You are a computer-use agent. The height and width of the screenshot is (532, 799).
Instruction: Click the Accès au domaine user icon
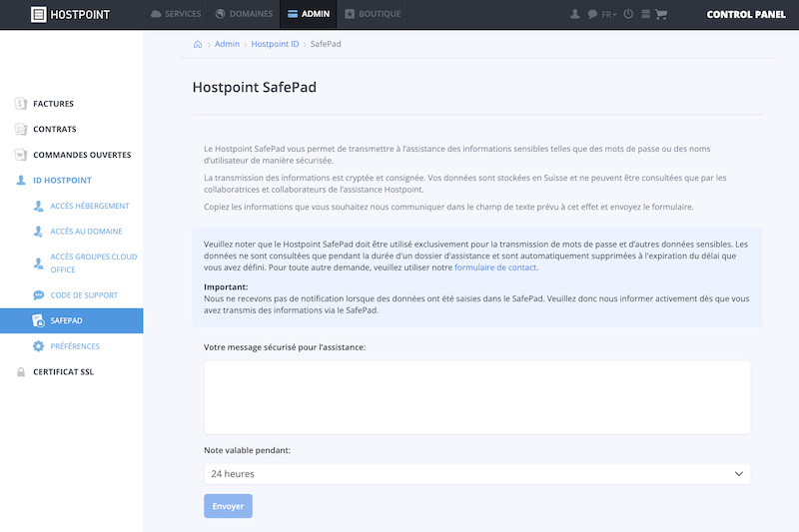(38, 232)
